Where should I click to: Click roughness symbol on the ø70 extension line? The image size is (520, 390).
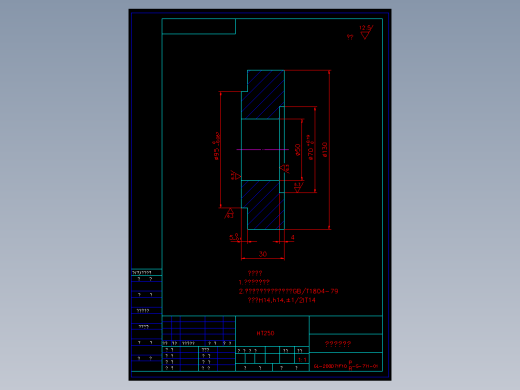point(298,187)
